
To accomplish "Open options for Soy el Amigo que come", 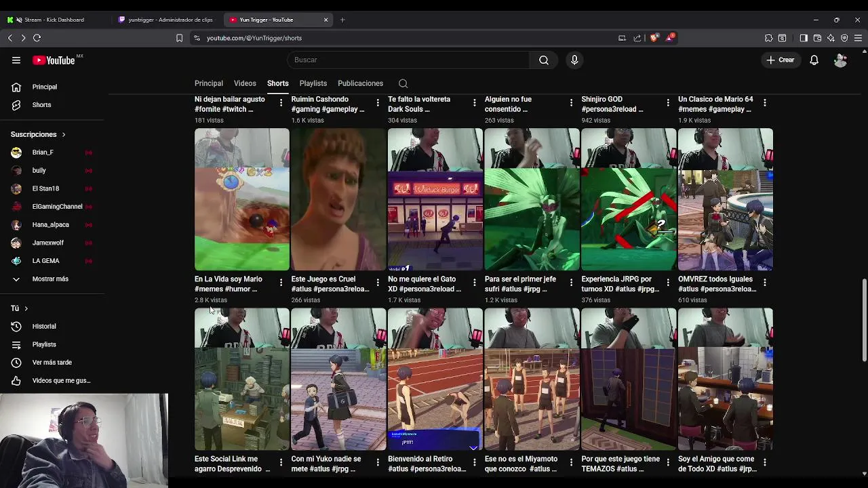I will tap(764, 462).
